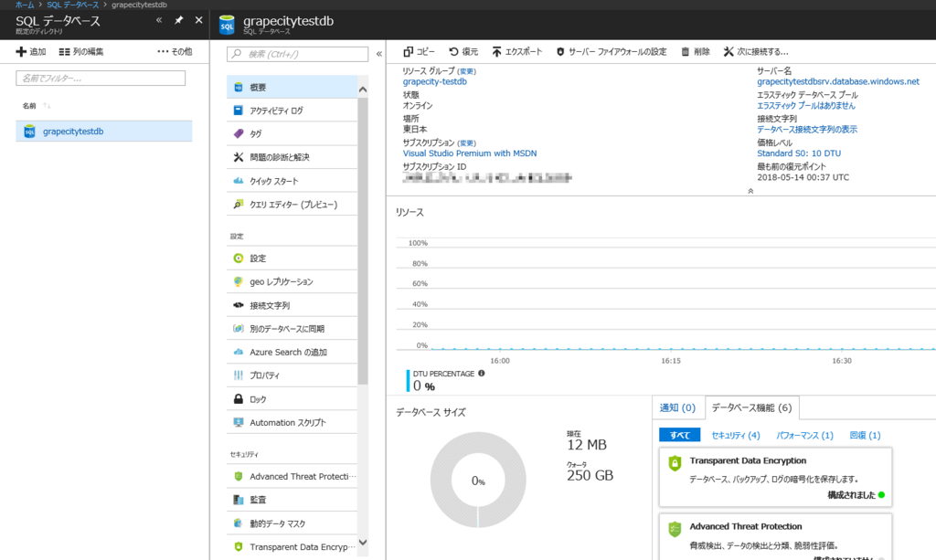Screen dimensions: 936x560
Task: Open the More (その他) ellipsis menu
Action: (175, 52)
